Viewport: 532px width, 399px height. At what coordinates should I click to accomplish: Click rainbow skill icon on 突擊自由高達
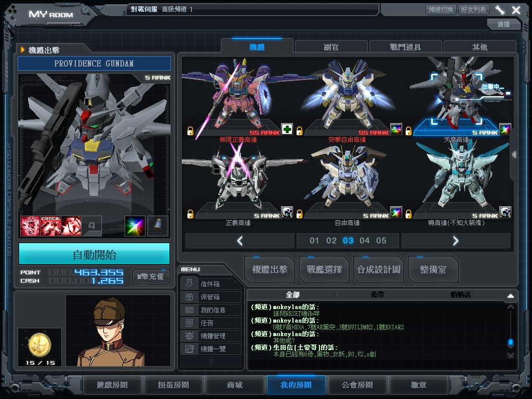tap(396, 129)
